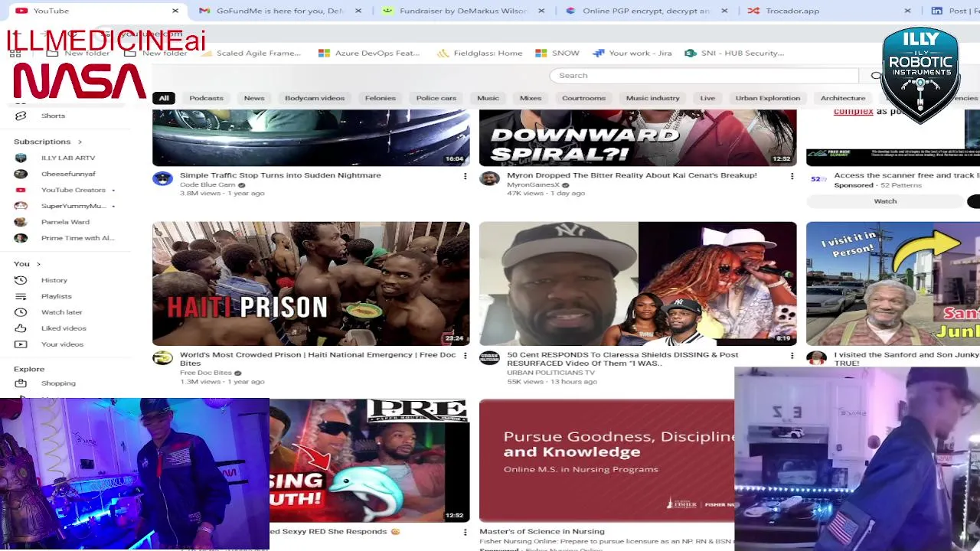
Task: Open Master's of Science in Nursing ad
Action: (x=606, y=461)
